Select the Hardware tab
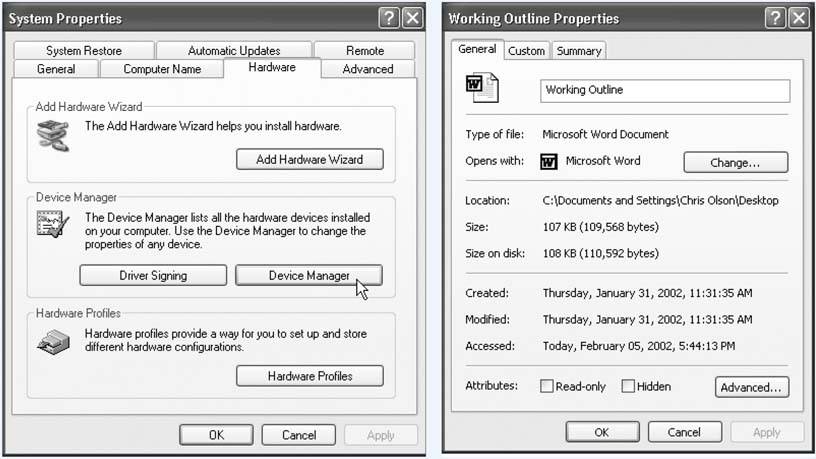 272,67
